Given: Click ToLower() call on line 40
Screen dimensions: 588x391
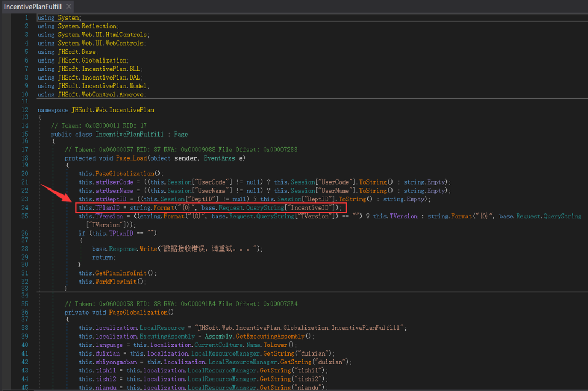Looking at the screenshot, I should point(279,345).
